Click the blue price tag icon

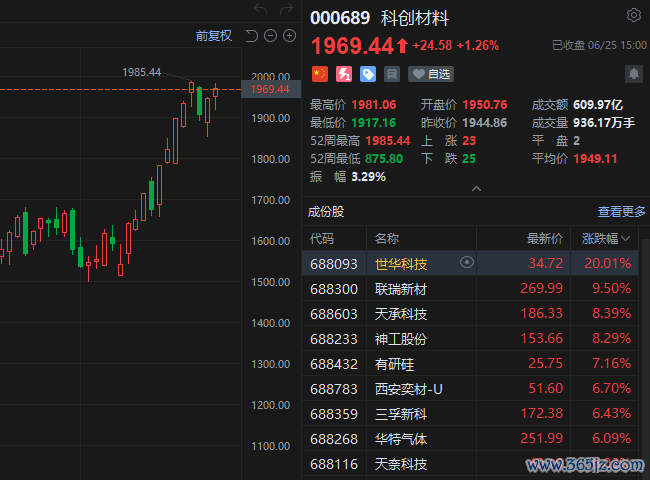coord(368,74)
